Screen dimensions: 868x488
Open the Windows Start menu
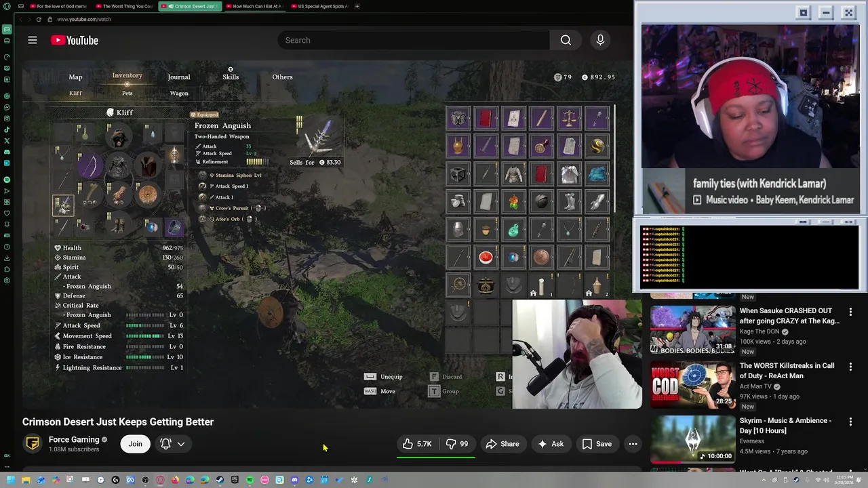(11, 480)
